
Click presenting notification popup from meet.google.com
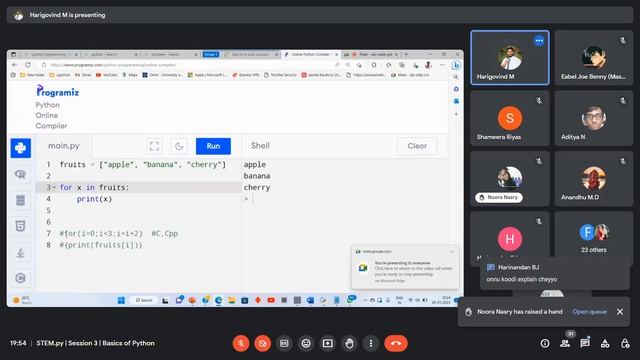(x=405, y=267)
